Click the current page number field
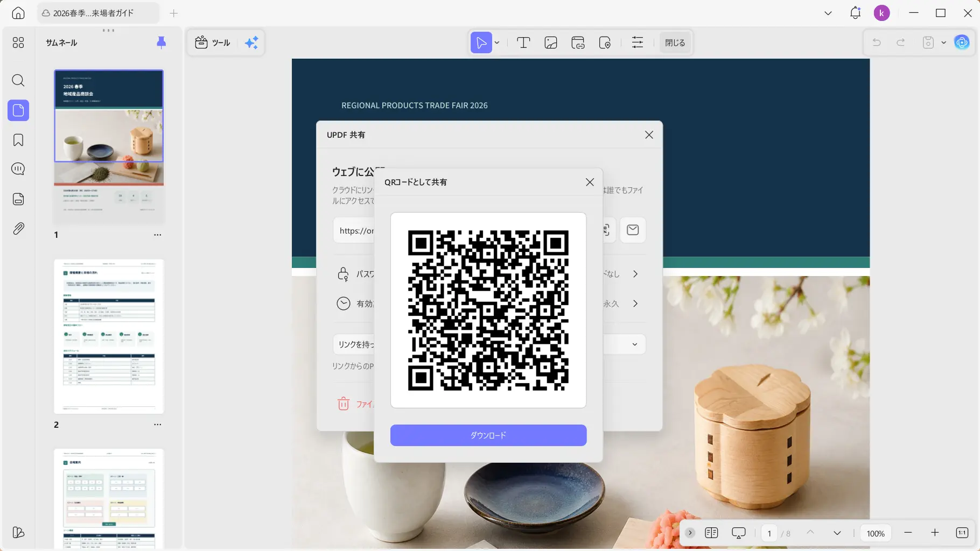 click(769, 533)
